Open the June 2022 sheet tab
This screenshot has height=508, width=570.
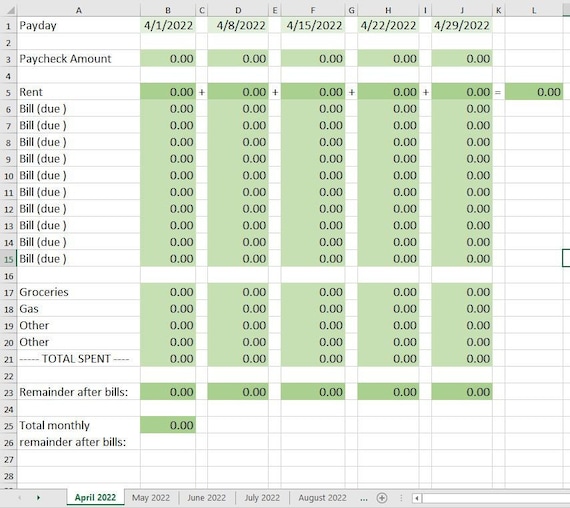coord(206,498)
